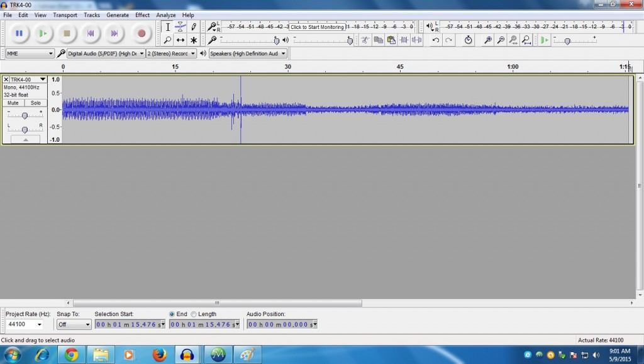Select the Multi-Tool asterisk mode
Viewport: 644px width, 364px height.
pyautogui.click(x=193, y=40)
